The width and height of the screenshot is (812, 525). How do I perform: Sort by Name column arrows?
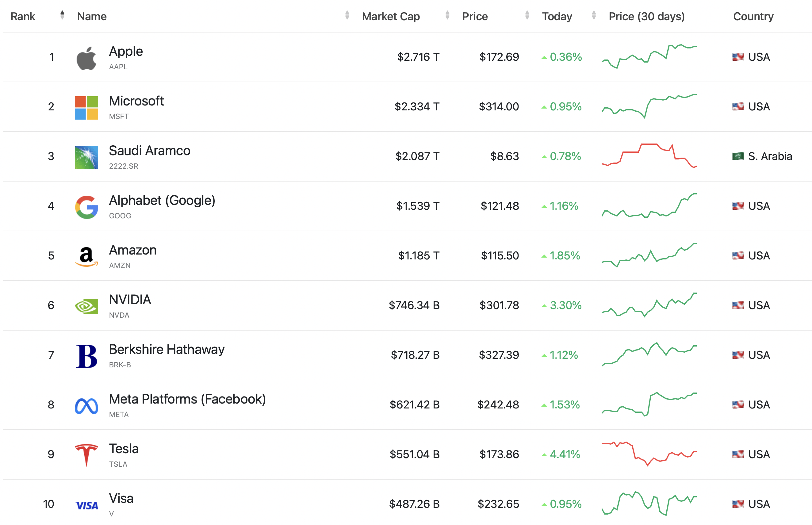click(x=347, y=15)
